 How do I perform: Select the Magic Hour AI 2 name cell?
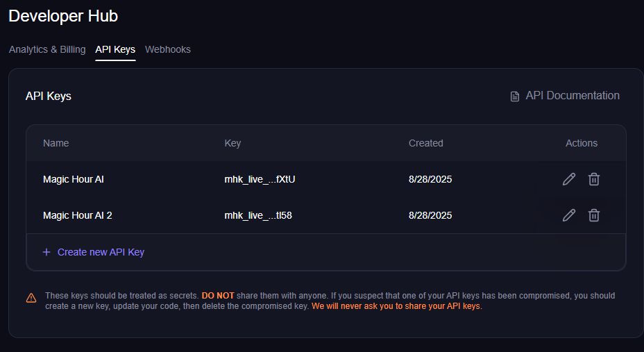(78, 215)
